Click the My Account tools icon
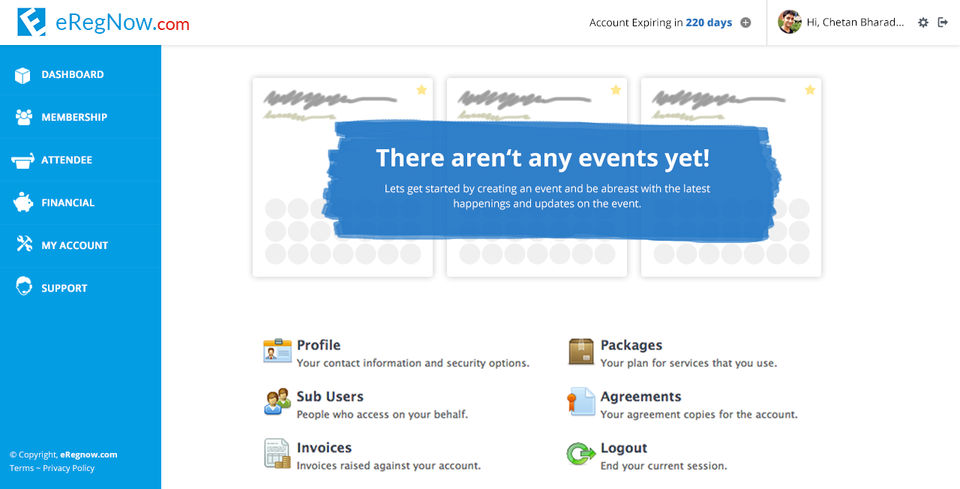This screenshot has height=489, width=960. (x=24, y=244)
